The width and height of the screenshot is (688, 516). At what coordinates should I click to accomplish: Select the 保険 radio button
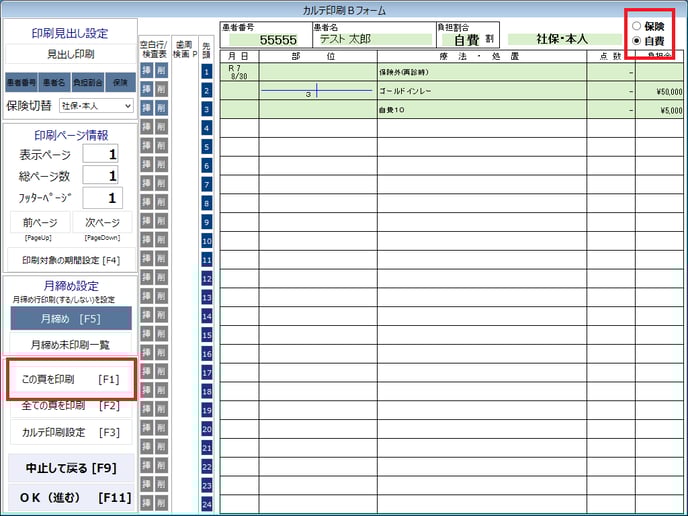637,26
